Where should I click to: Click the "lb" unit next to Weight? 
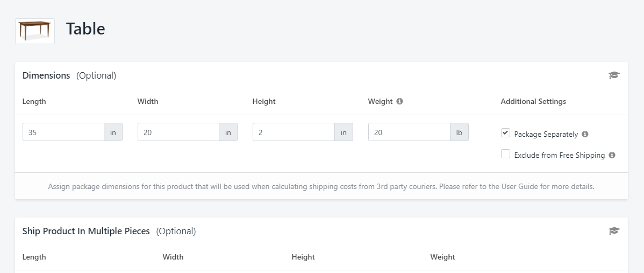459,132
